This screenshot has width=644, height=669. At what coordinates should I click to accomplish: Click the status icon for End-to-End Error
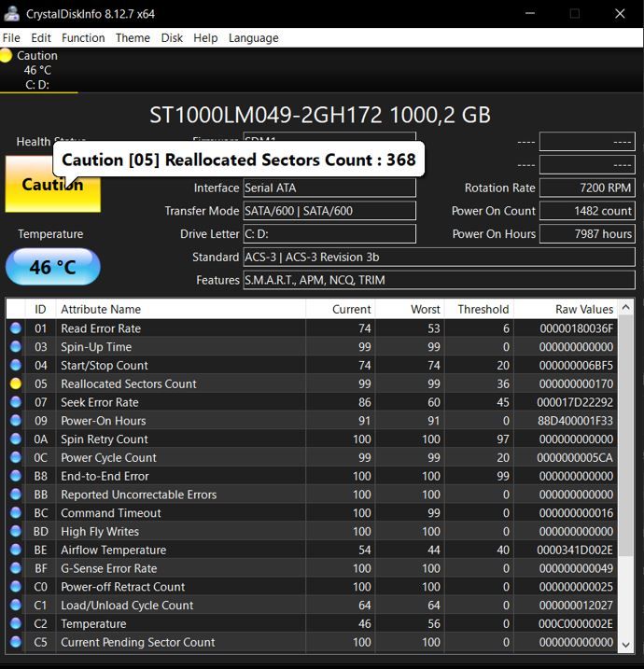pyautogui.click(x=15, y=476)
